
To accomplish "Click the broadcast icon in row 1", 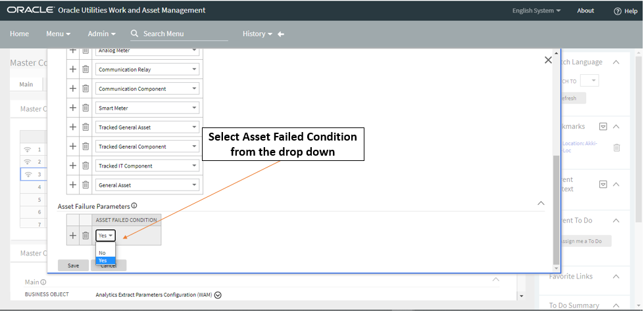I will click(28, 149).
